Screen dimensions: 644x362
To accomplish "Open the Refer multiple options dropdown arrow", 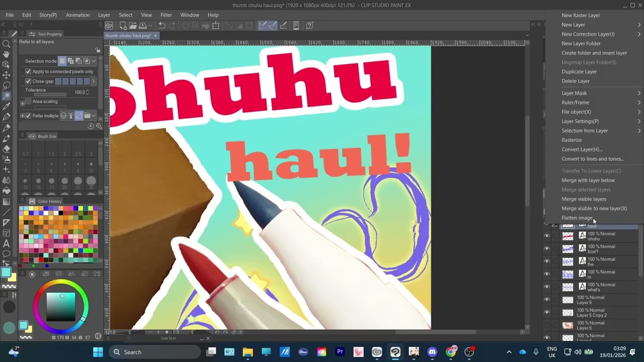I will coord(94,116).
